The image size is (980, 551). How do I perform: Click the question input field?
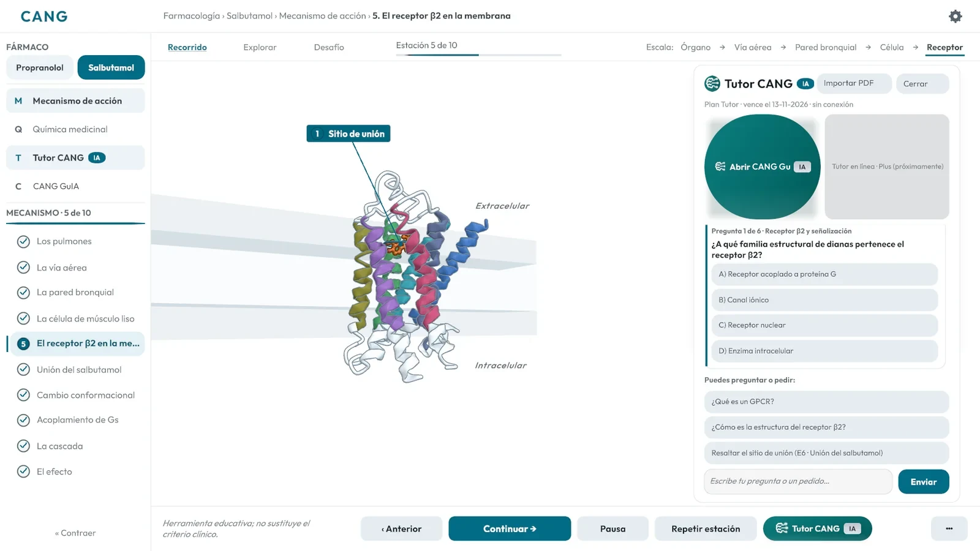[x=798, y=481]
